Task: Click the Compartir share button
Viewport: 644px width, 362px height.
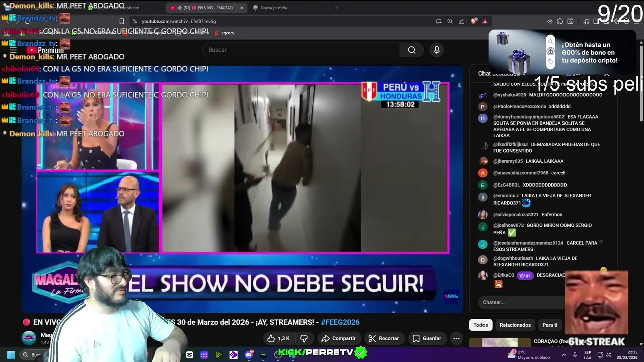Action: 339,338
